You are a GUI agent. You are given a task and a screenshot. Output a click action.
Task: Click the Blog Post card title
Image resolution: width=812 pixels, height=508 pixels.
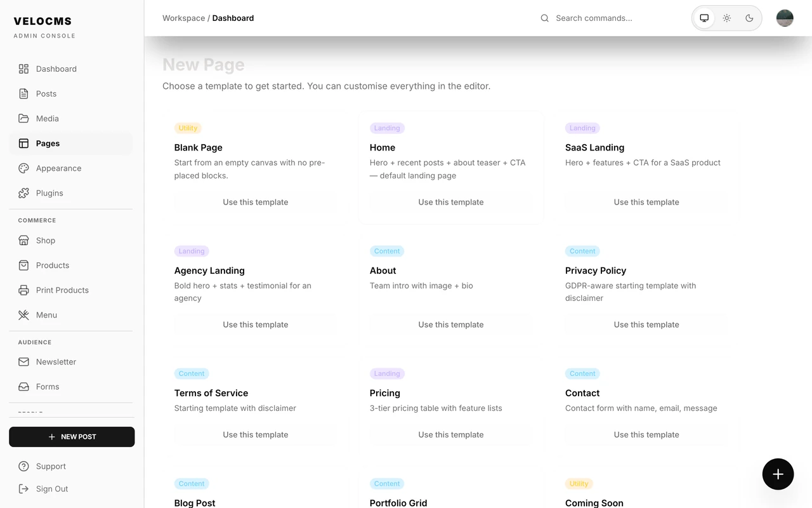point(195,503)
